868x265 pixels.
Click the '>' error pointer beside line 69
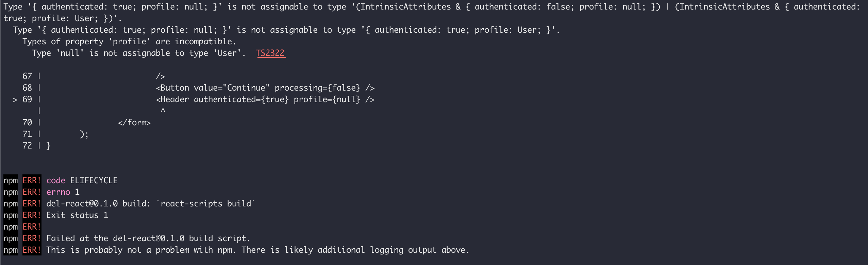pos(15,100)
